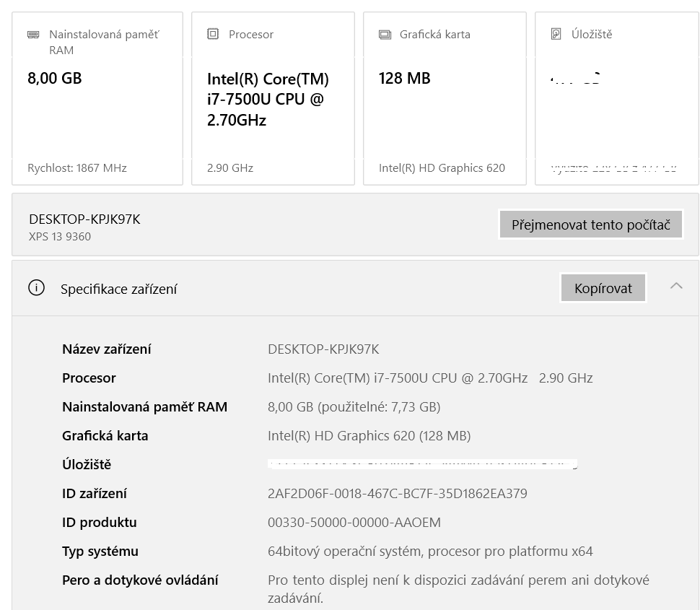Click Přejmenovat tento počítač button
Image resolution: width=700 pixels, height=610 pixels.
(591, 225)
